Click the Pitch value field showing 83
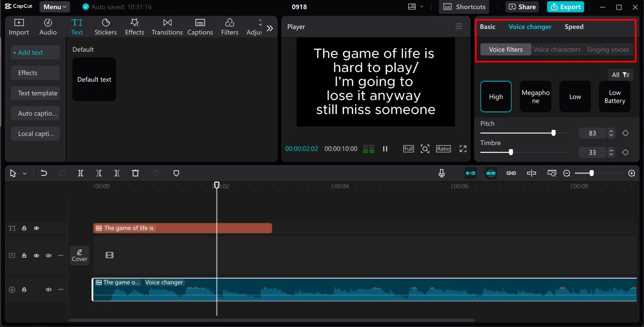This screenshot has width=644, height=327. click(x=593, y=133)
